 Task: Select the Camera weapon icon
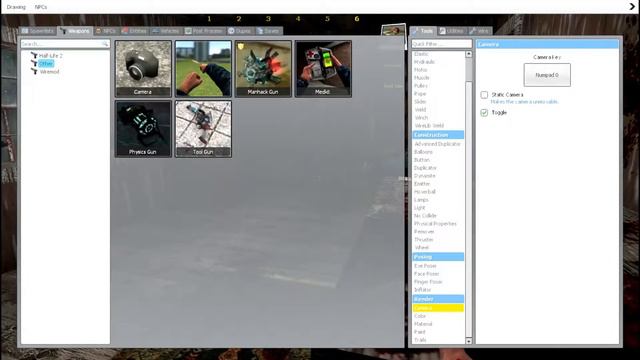point(143,69)
